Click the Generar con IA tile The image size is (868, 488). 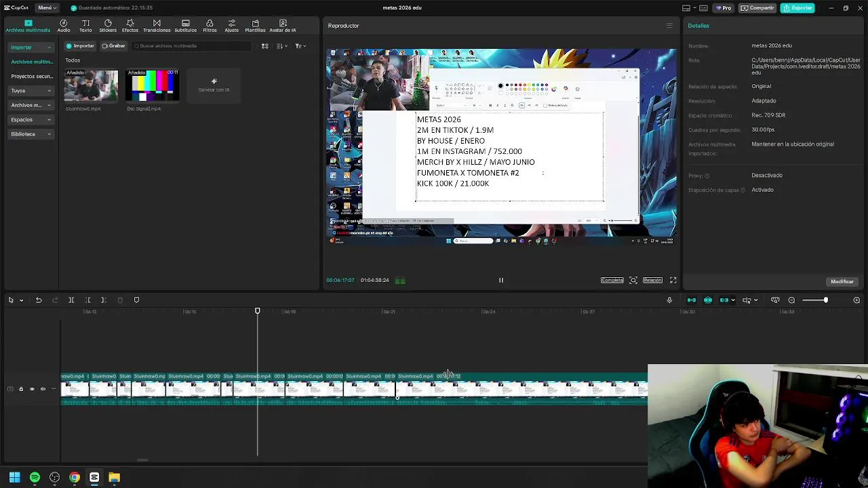tap(214, 85)
